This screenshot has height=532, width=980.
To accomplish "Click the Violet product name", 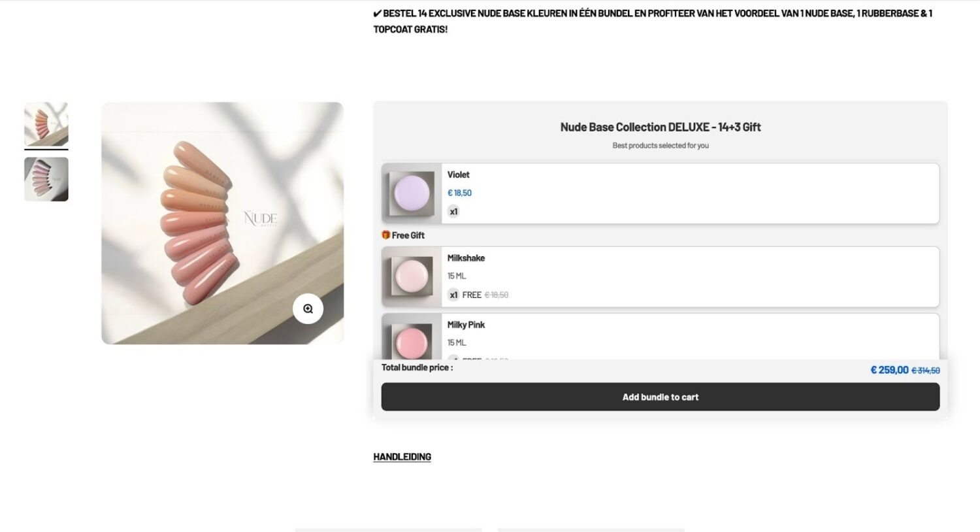I will pos(458,175).
